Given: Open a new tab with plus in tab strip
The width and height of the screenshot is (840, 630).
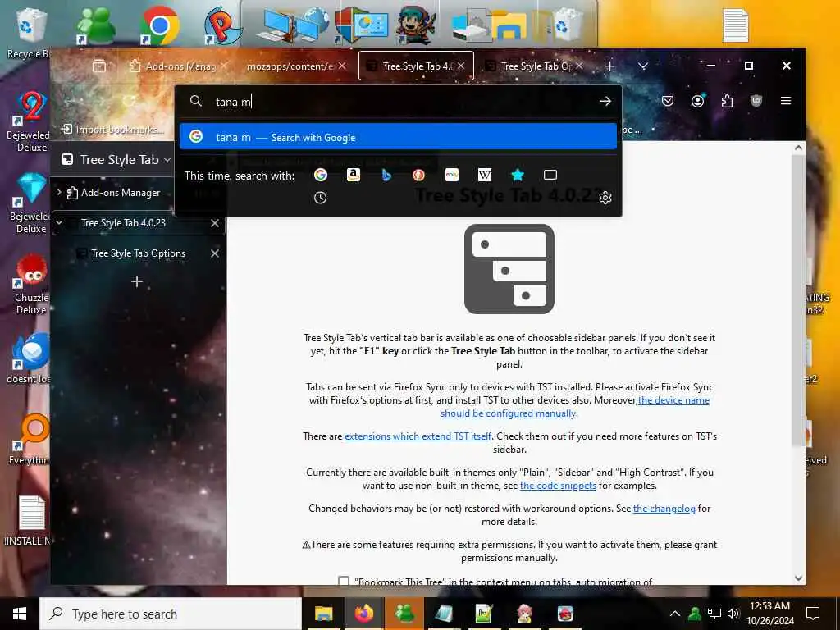Looking at the screenshot, I should coord(609,66).
